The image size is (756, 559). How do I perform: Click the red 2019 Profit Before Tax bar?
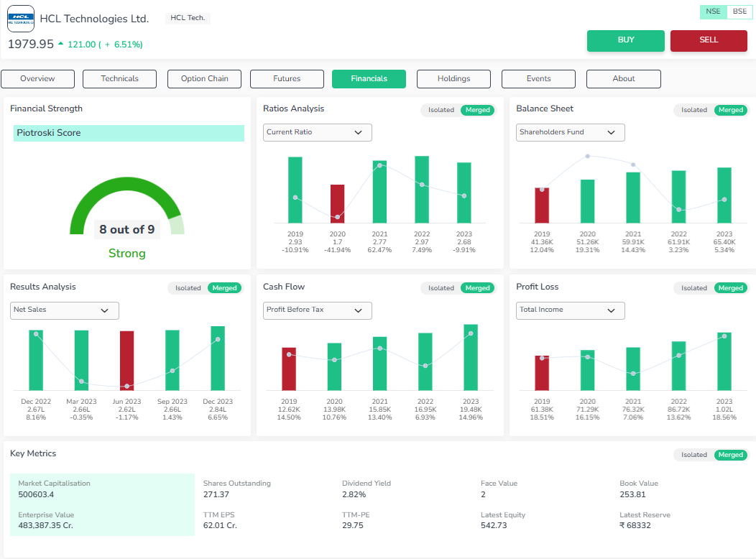(289, 369)
